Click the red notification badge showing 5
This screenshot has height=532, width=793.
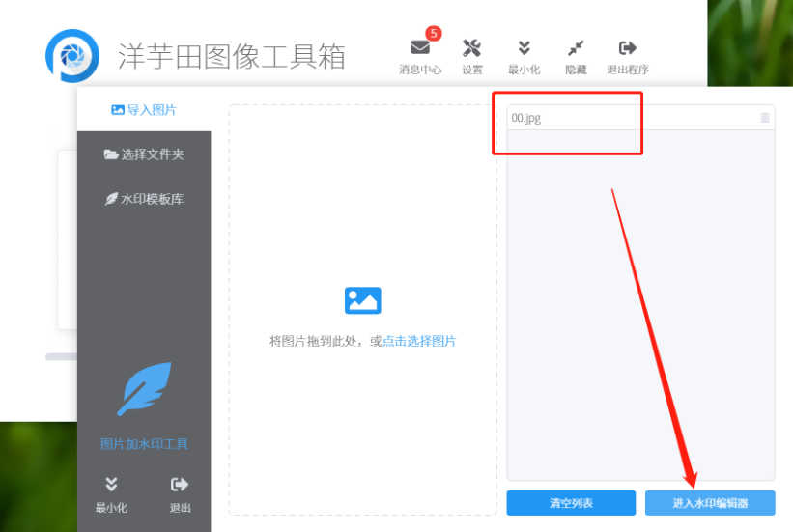click(433, 34)
